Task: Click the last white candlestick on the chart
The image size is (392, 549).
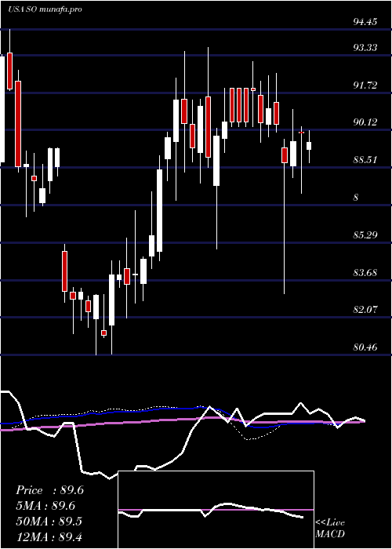Action: (x=309, y=146)
